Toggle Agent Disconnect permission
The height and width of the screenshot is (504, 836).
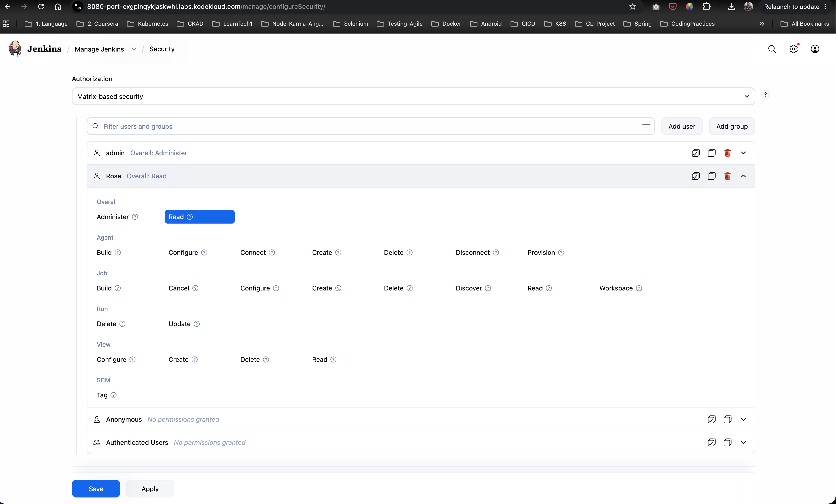coord(473,253)
